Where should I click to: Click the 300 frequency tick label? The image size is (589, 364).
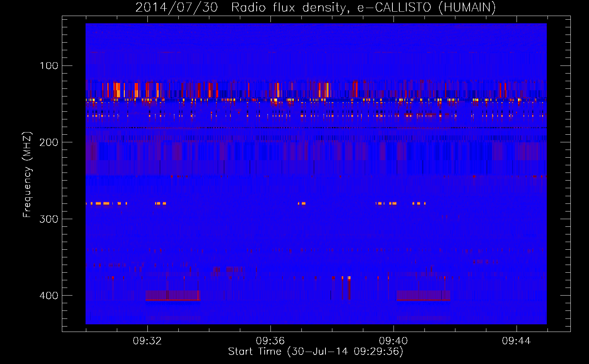click(x=49, y=219)
